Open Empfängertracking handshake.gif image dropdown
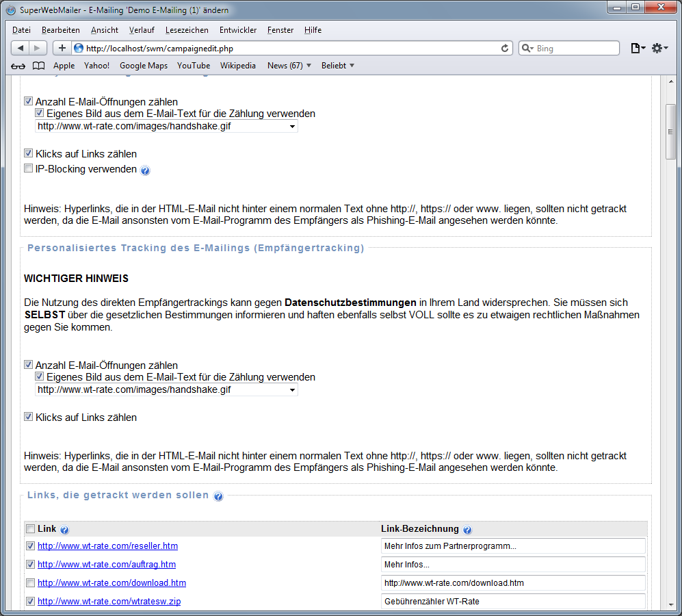 [166, 389]
